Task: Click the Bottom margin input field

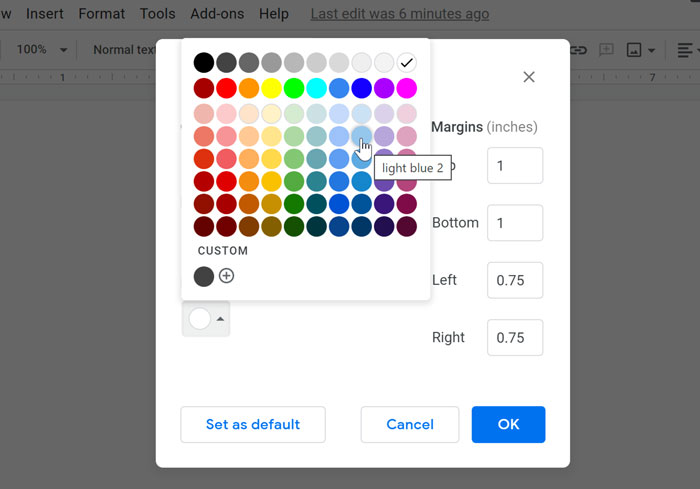Action: tap(515, 223)
